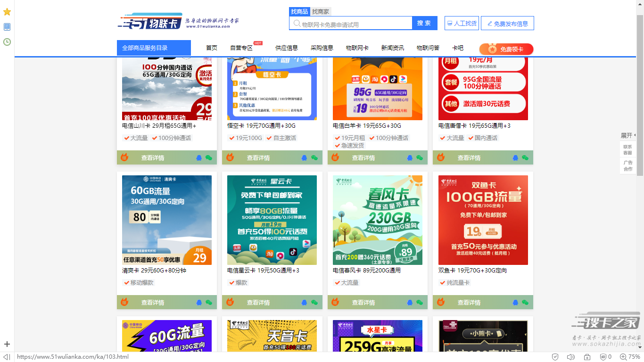
Task: Open 自营专区 nav item
Action: [241, 48]
